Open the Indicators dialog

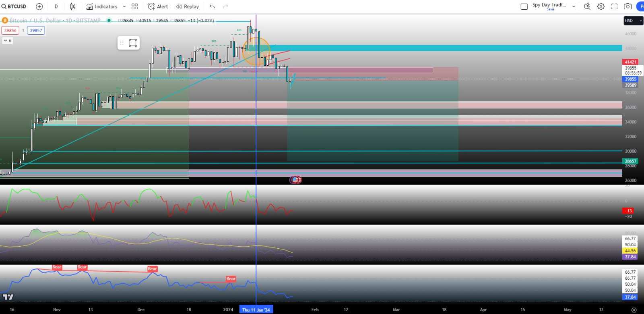coord(102,6)
